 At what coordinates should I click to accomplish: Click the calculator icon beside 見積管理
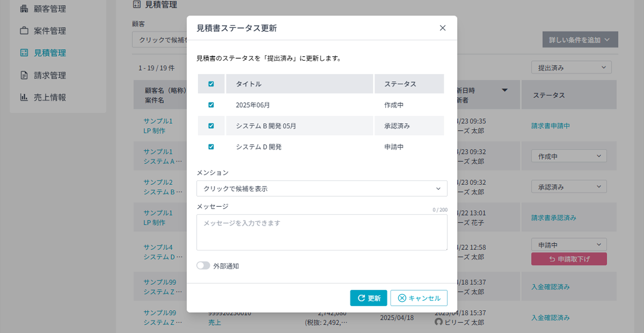(24, 53)
